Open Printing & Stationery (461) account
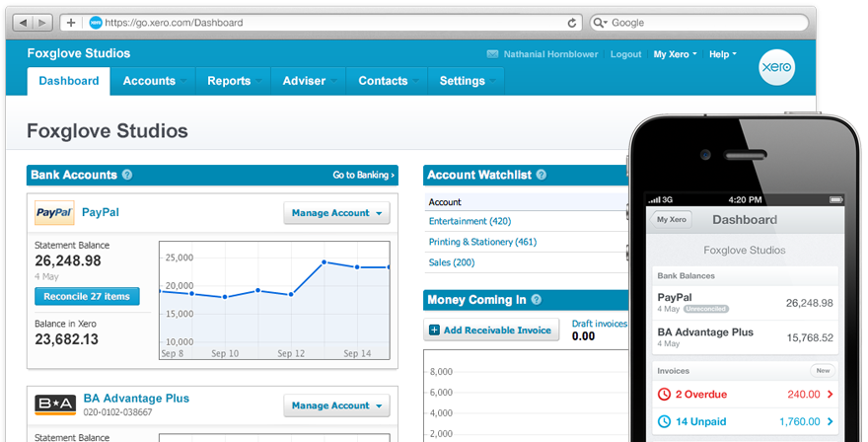 coord(482,242)
